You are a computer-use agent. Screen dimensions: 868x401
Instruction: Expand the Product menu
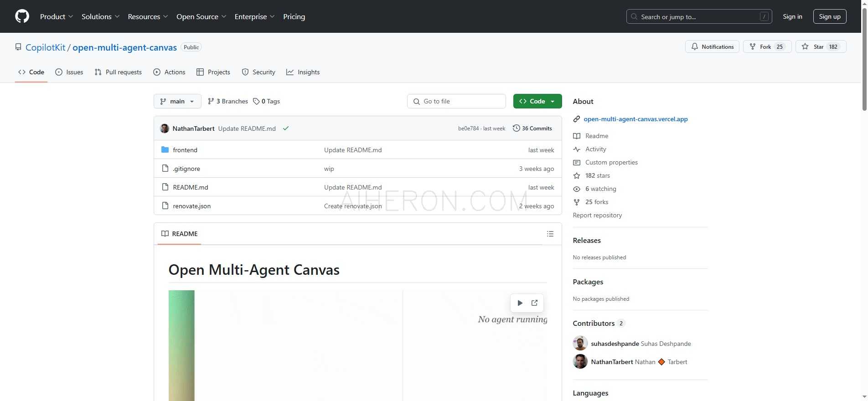pyautogui.click(x=57, y=16)
